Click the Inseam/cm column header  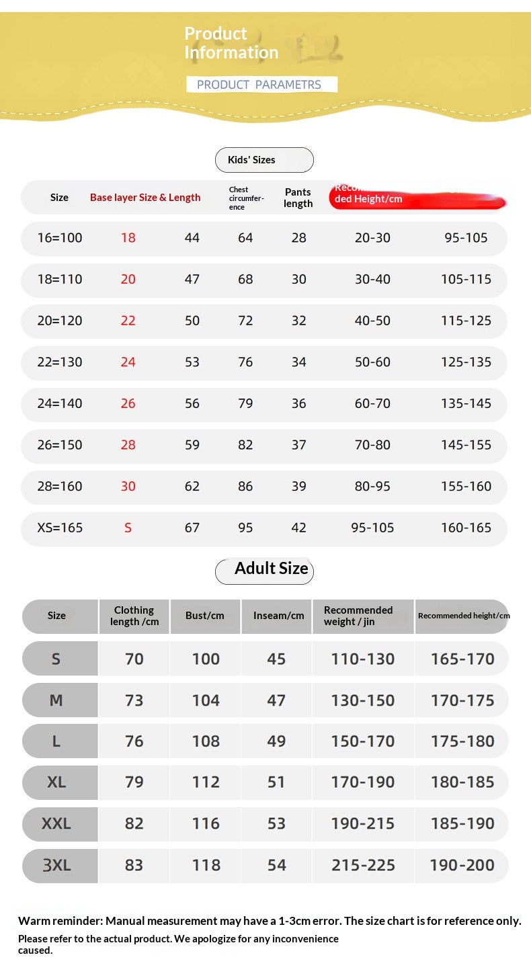click(x=278, y=616)
